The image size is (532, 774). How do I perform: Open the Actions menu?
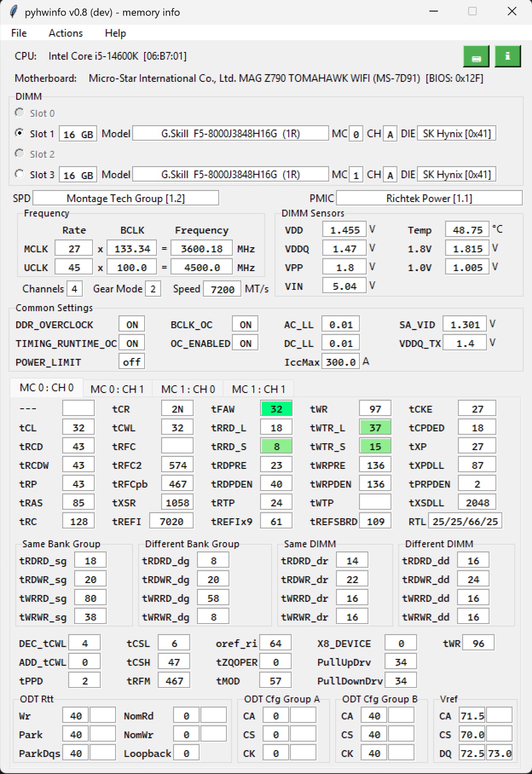[x=66, y=33]
